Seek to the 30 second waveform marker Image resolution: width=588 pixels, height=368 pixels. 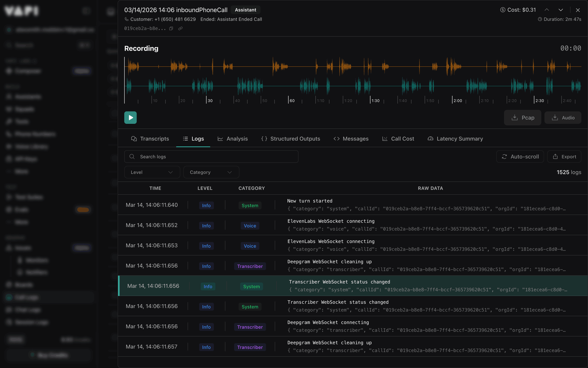click(210, 101)
